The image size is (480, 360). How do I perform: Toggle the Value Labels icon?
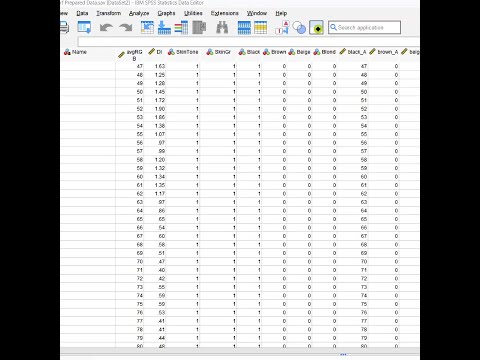click(282, 27)
